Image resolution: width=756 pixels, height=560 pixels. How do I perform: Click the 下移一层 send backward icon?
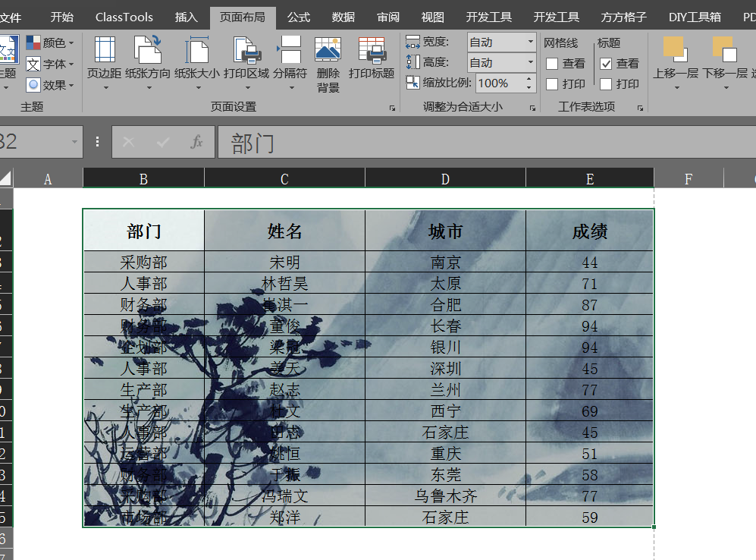[x=725, y=49]
